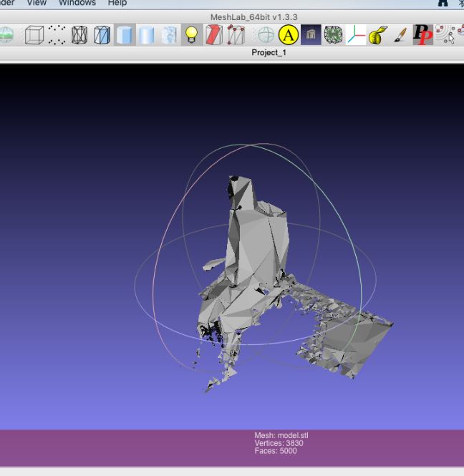
Task: Open the PickPoints PP tool
Action: pos(422,35)
